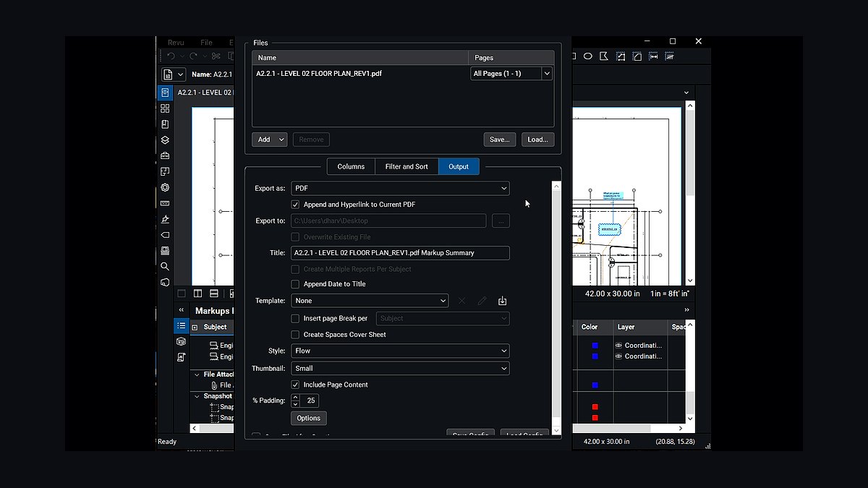Click the browse ellipsis button for Export to

[x=501, y=221]
